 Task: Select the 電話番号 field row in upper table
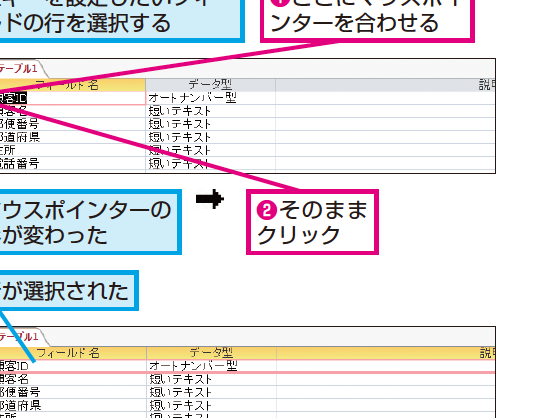point(73,164)
